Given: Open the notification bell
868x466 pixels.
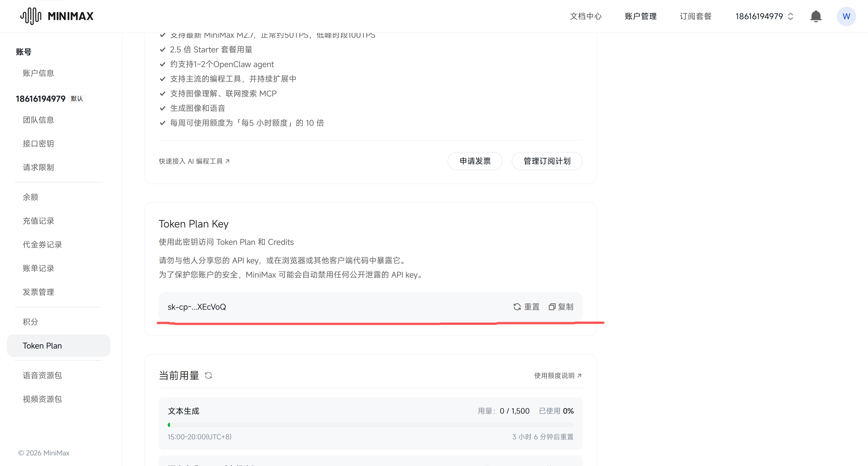Looking at the screenshot, I should pos(816,16).
